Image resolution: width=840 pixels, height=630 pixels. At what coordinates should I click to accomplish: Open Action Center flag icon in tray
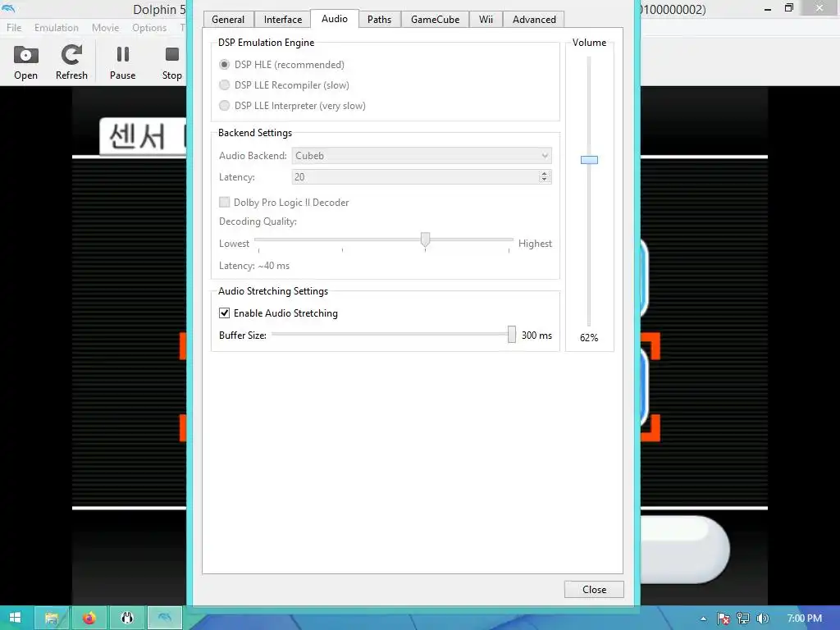724,619
